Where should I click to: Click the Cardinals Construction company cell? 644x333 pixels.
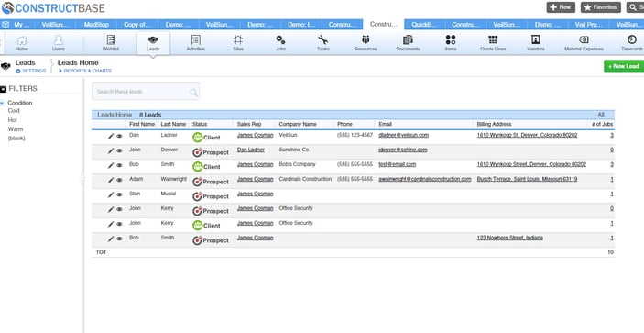click(x=305, y=179)
